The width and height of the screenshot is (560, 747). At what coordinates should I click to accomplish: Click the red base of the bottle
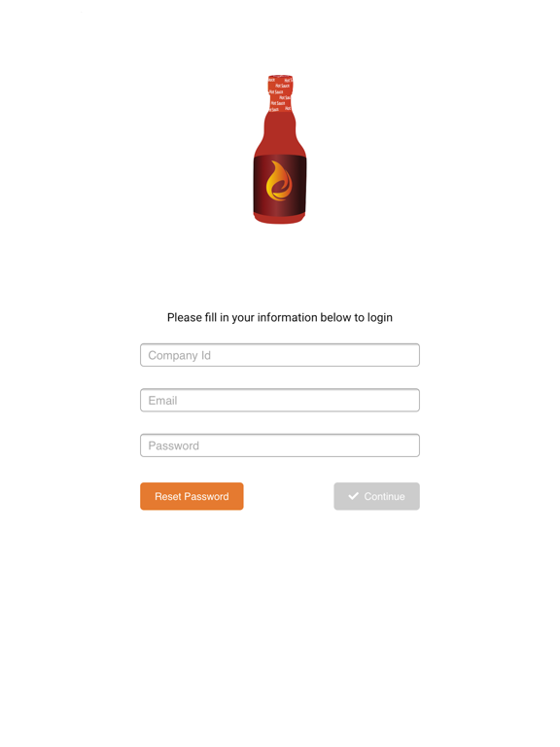pos(279,219)
